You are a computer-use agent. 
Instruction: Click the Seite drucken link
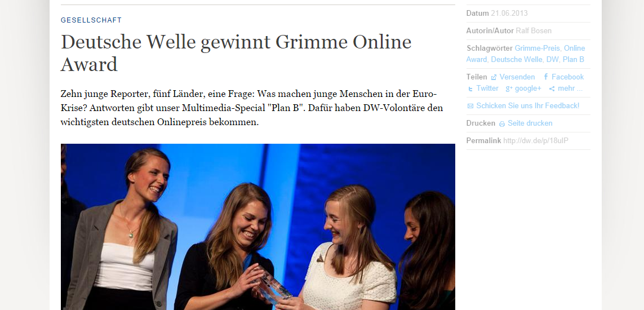tap(530, 123)
